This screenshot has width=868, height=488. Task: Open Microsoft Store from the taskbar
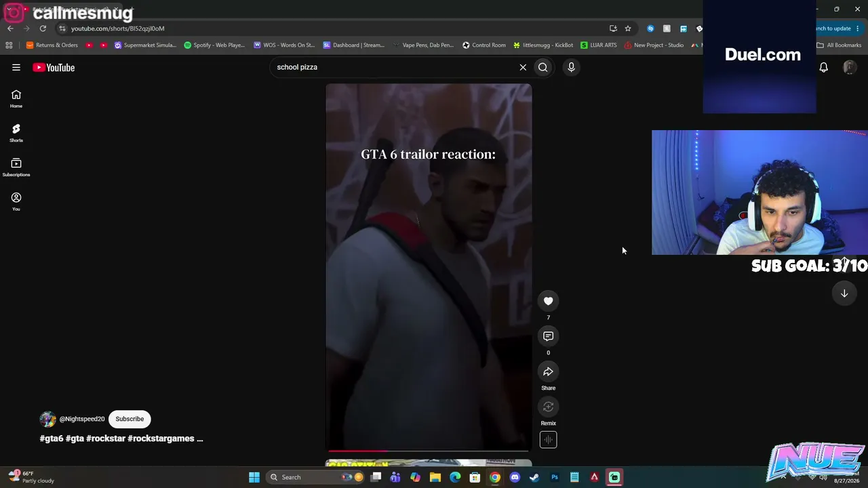475,477
